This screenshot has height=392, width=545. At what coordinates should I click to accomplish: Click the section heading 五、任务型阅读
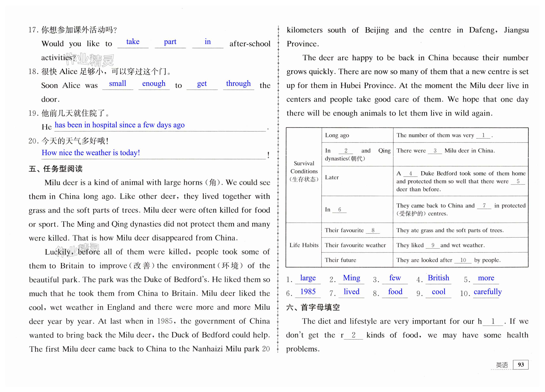tap(56, 169)
